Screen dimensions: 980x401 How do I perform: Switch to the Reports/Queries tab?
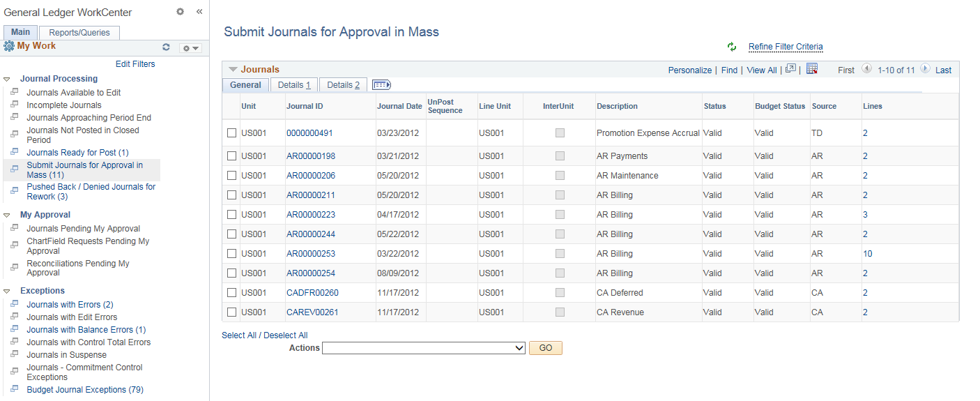[x=79, y=33]
